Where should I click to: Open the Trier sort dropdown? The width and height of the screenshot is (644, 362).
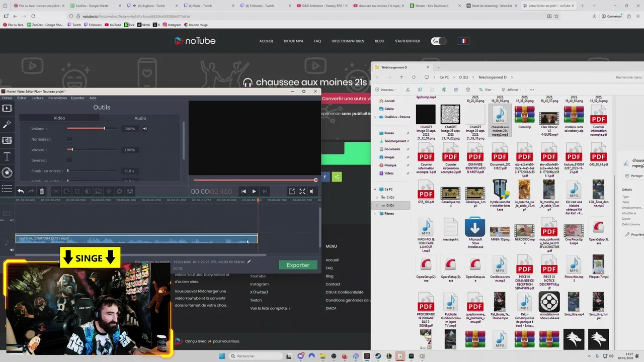(x=487, y=89)
